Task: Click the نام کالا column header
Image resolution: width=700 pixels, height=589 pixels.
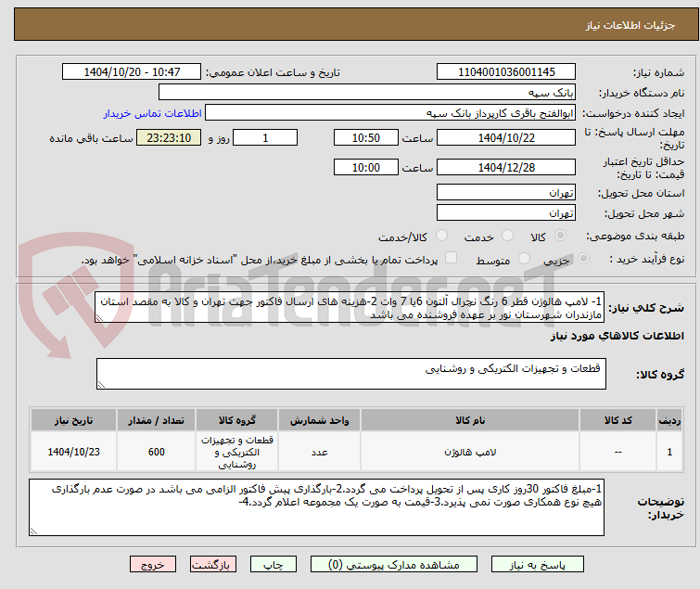Action: (470, 420)
